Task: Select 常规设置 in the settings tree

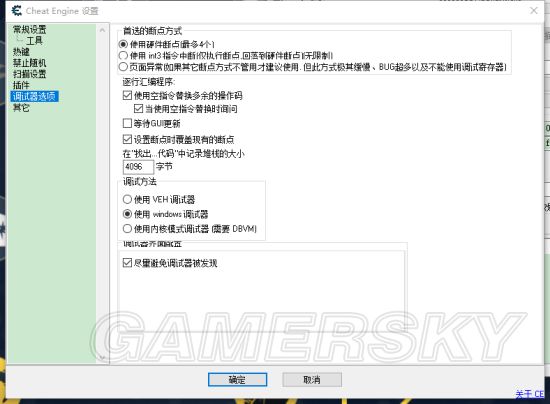Action: (29, 29)
